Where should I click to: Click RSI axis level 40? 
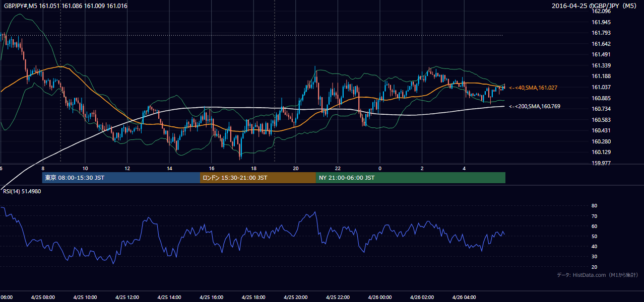click(594, 246)
